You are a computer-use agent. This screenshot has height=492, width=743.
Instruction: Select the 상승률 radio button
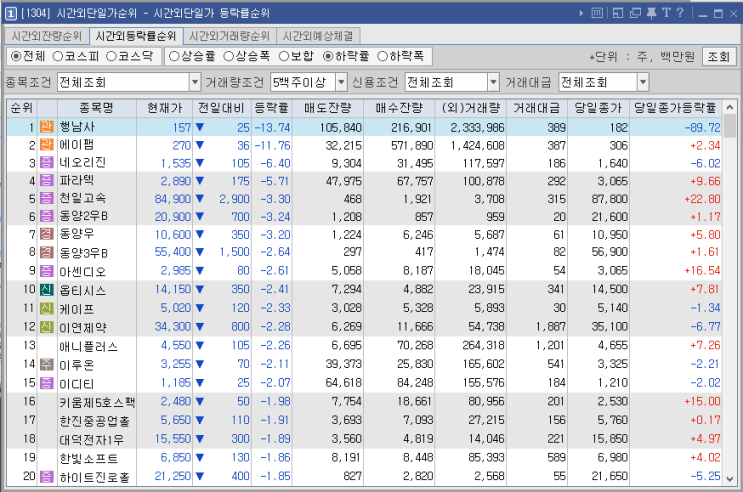(174, 56)
